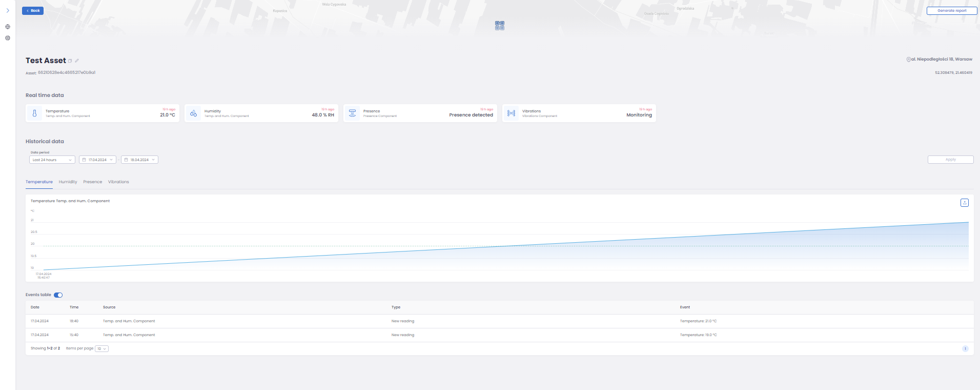The width and height of the screenshot is (980, 390).
Task: Open settings via the sidebar gear icon
Action: [x=8, y=38]
